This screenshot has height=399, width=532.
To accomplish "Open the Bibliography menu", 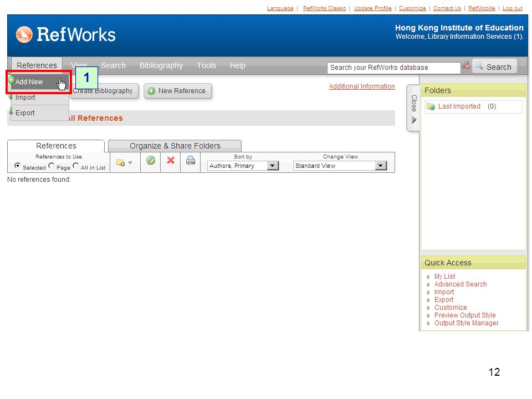I will tap(161, 65).
